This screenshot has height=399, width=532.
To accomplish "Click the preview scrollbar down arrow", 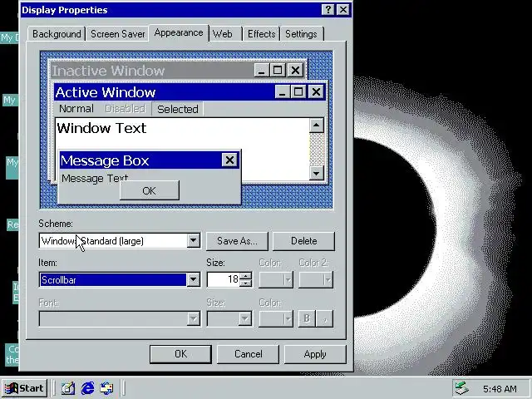I will [316, 173].
